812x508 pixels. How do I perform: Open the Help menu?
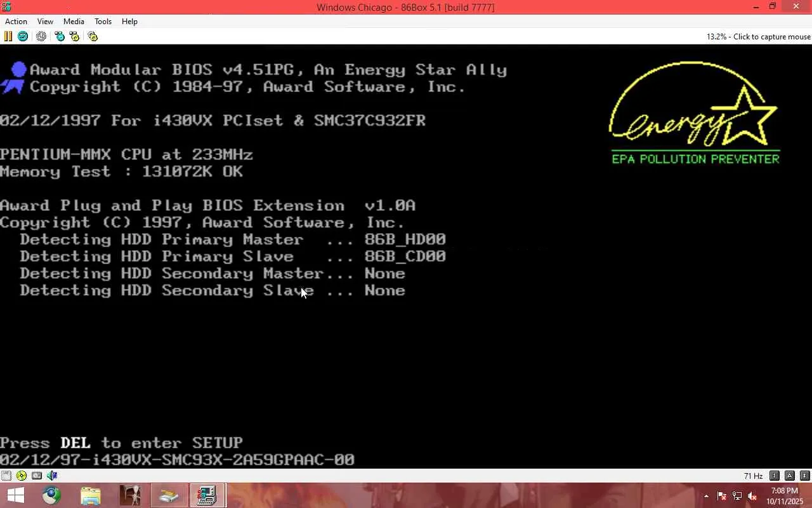pos(129,22)
